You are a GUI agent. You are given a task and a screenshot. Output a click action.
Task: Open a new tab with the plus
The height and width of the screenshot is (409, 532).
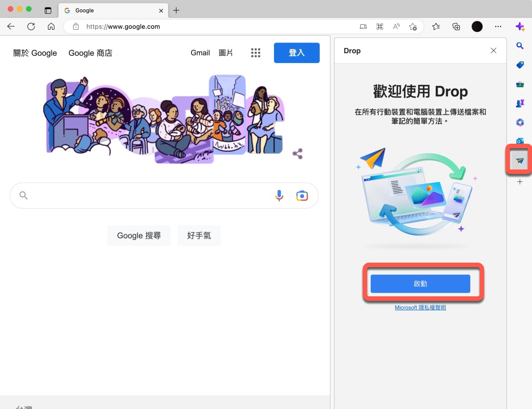(x=176, y=10)
